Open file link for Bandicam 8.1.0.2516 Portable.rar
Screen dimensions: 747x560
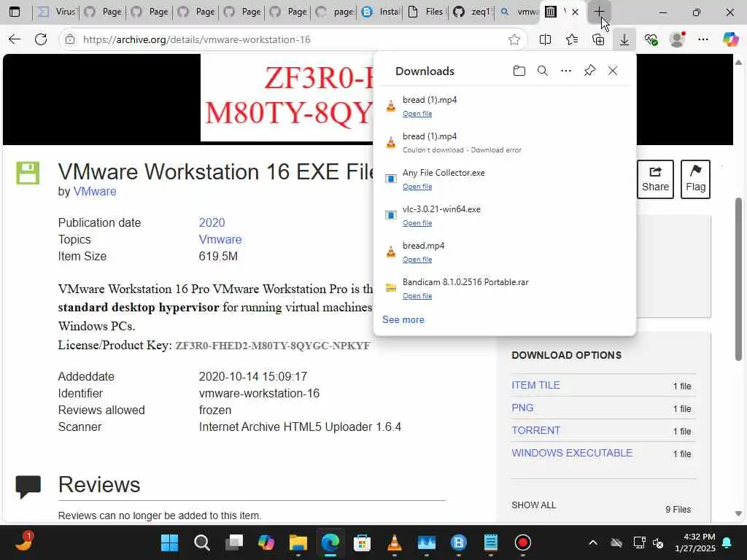pos(417,296)
